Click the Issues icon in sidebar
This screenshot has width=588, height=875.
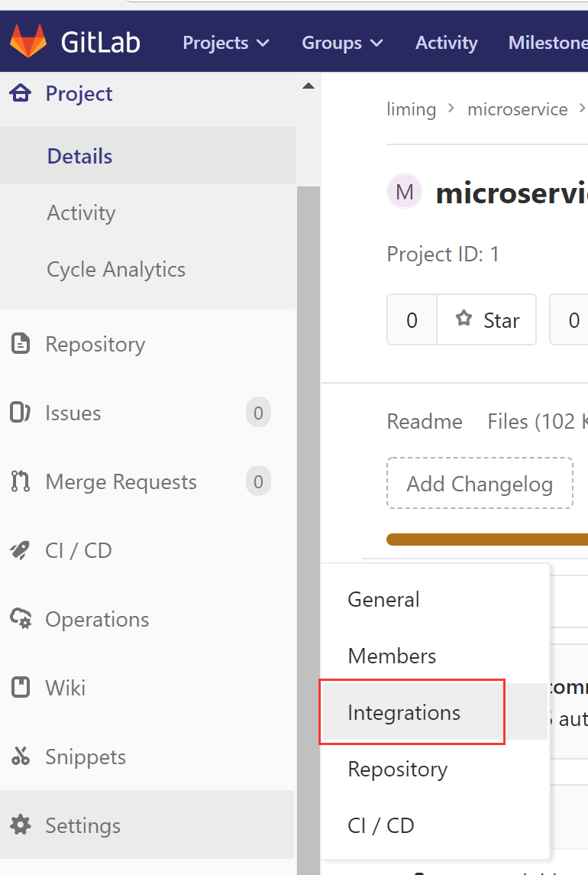point(21,413)
